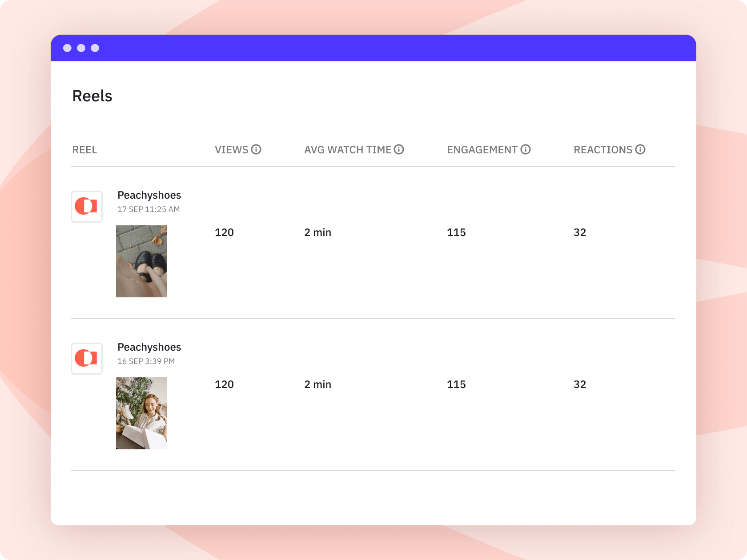The width and height of the screenshot is (747, 560).
Task: Select the Peachyshoes name in the first reel row
Action: click(x=149, y=195)
